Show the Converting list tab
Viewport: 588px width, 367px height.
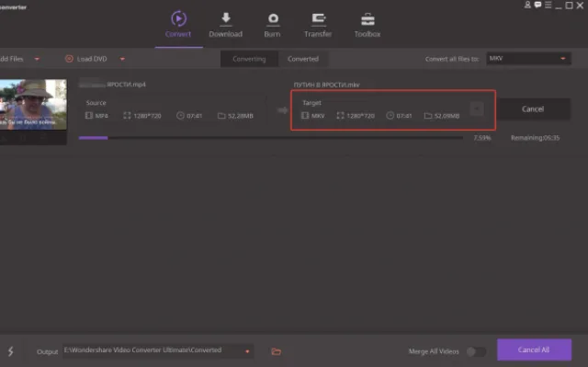(x=249, y=59)
